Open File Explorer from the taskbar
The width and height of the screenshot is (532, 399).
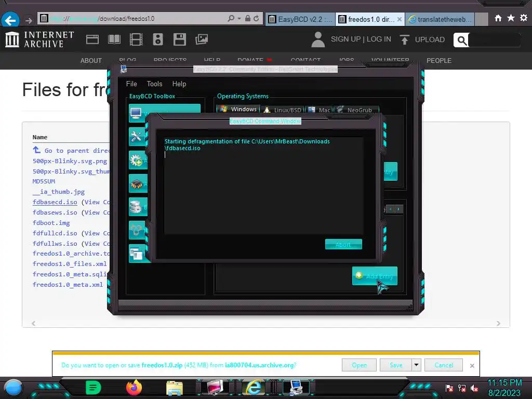[x=175, y=388]
